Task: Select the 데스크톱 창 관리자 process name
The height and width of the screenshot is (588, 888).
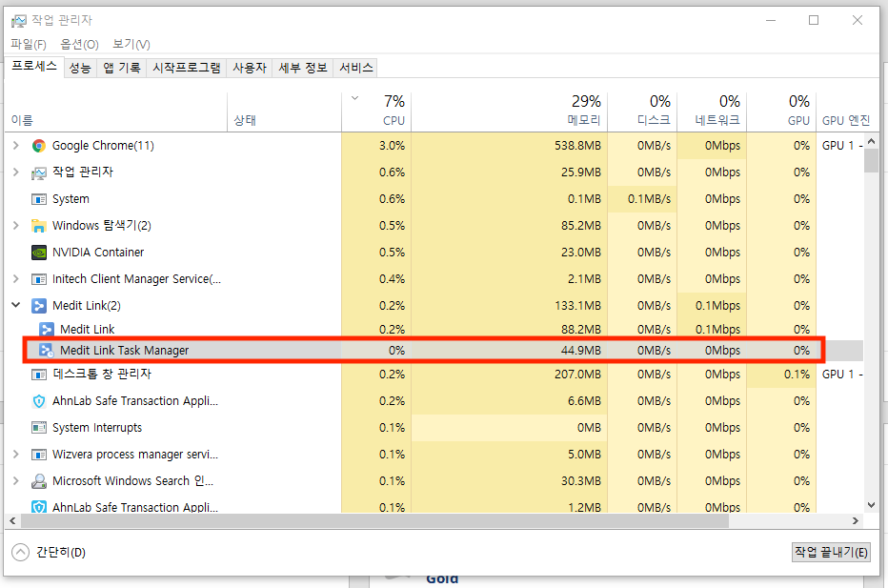Action: click(102, 375)
